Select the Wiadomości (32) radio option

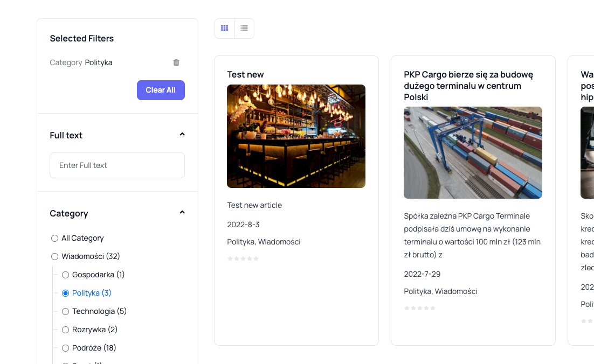[x=54, y=256]
